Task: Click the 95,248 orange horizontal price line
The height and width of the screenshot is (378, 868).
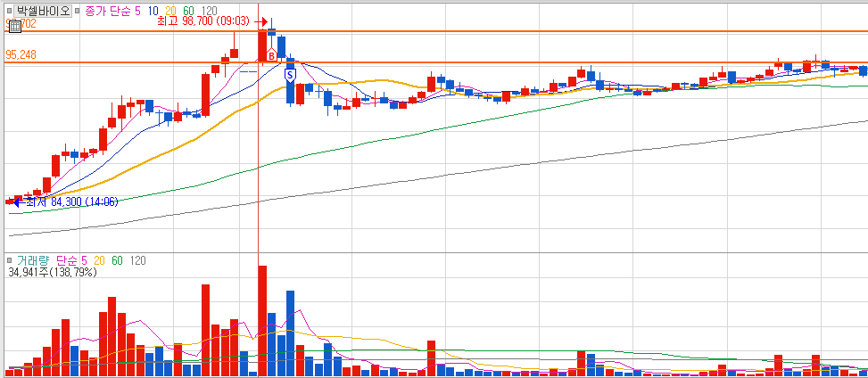Action: 434,62
